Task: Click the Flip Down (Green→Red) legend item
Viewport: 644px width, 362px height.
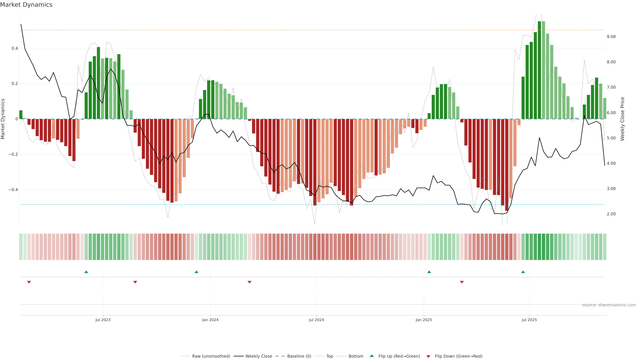Action: pyautogui.click(x=459, y=356)
